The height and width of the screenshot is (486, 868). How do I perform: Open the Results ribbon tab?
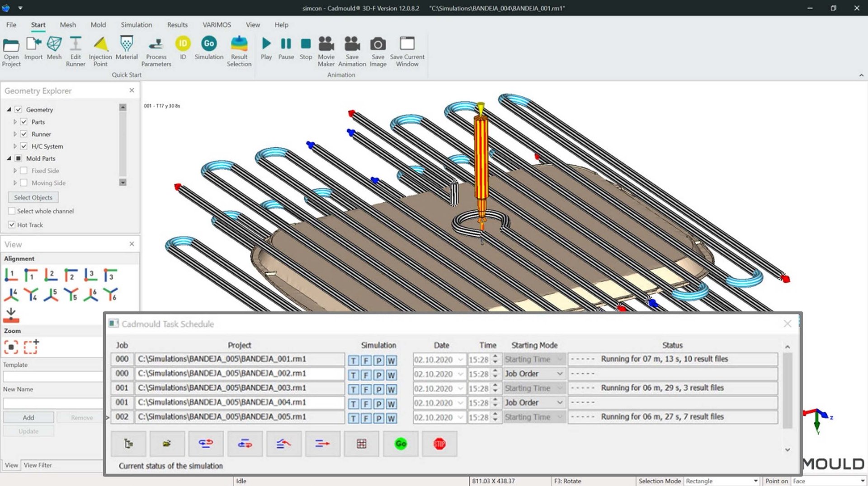click(x=177, y=25)
